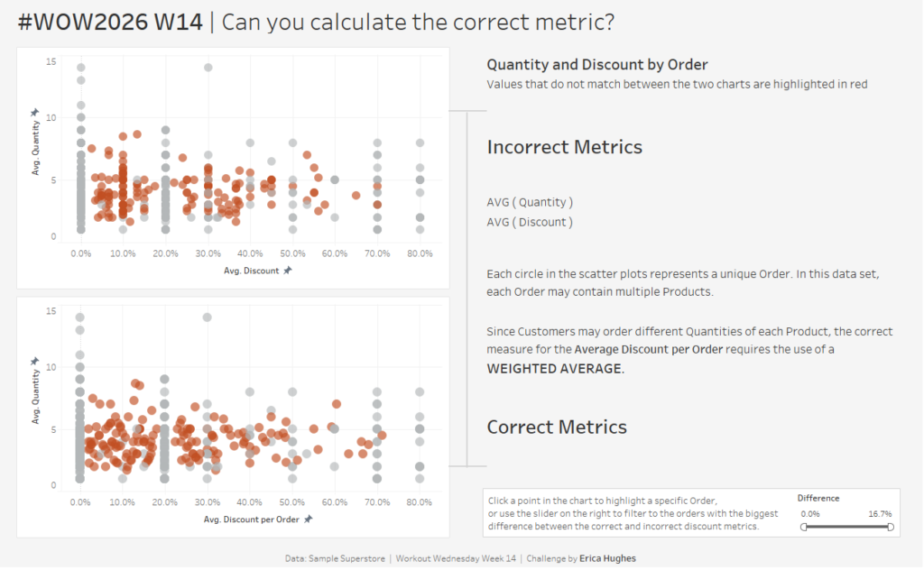This screenshot has height=570, width=924.
Task: Click the Incorrect Metrics heading
Action: (x=564, y=147)
